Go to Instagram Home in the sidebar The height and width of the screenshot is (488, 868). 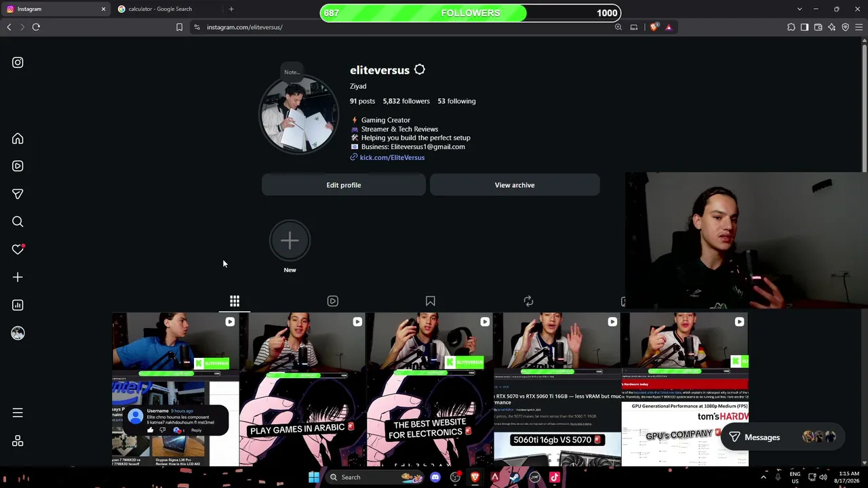point(18,138)
